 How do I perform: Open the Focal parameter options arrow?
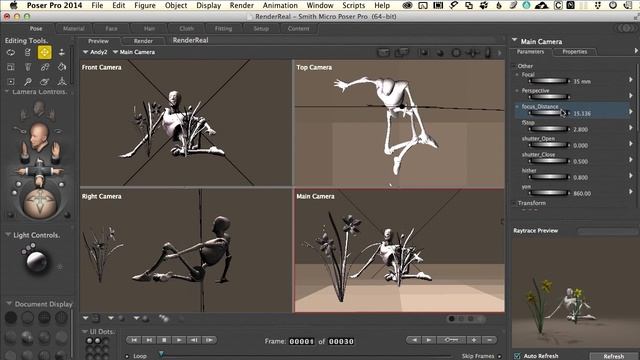pos(631,80)
